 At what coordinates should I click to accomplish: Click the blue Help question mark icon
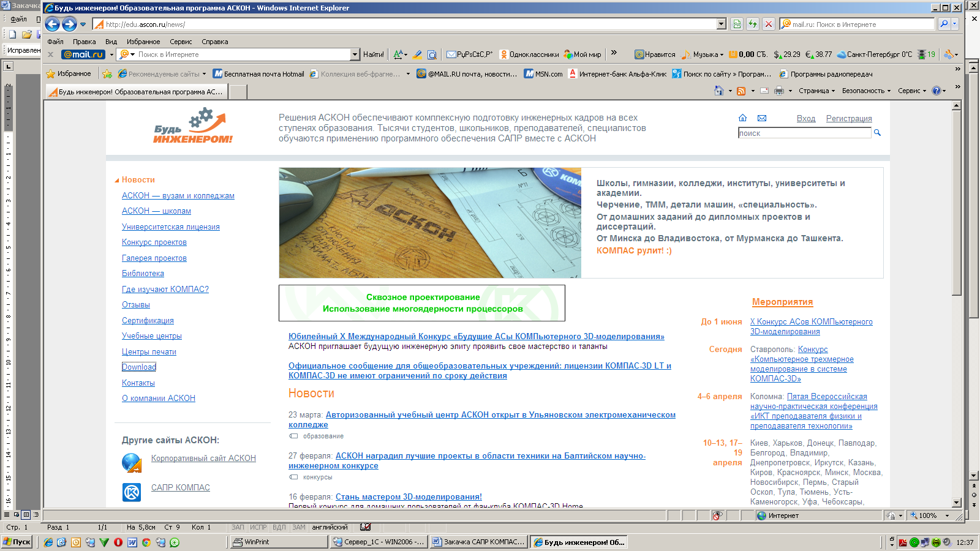(x=936, y=91)
